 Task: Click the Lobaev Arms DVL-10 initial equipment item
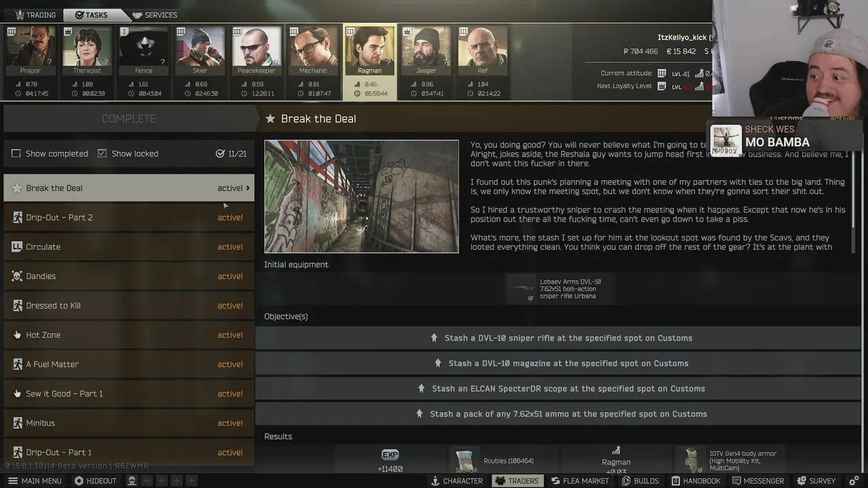(x=561, y=289)
